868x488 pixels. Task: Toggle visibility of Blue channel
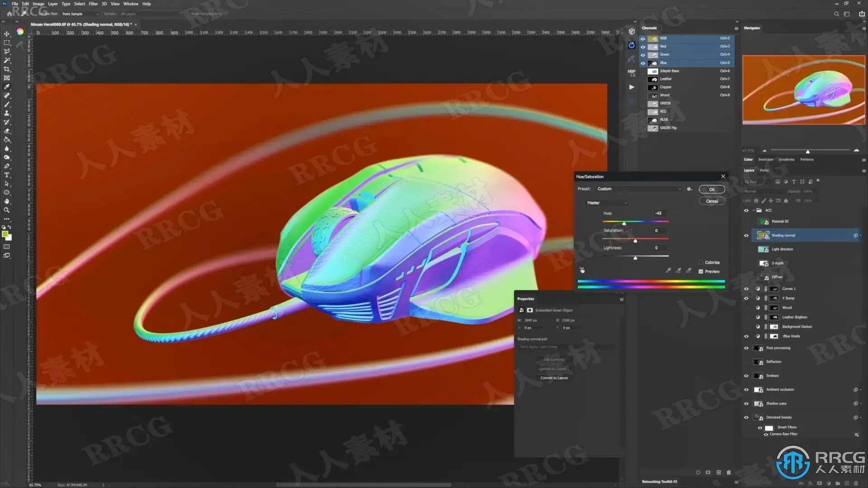(x=643, y=63)
